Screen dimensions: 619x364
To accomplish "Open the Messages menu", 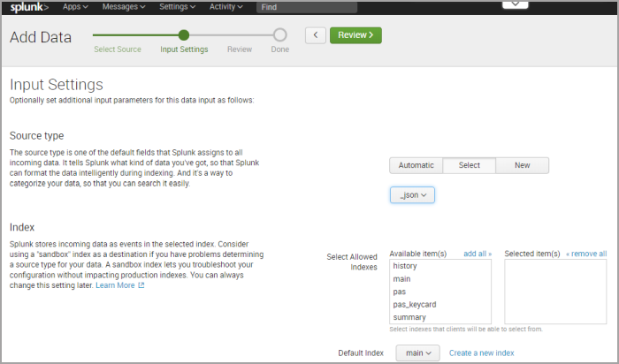I will pos(124,7).
